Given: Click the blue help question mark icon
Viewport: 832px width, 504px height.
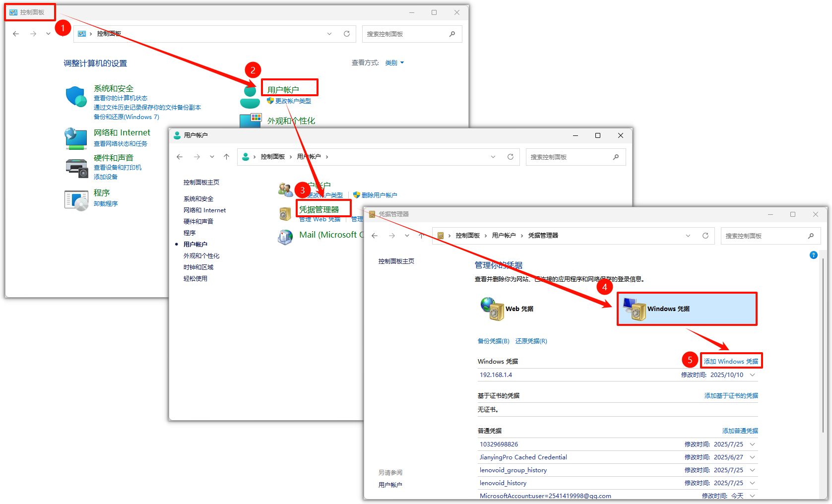Looking at the screenshot, I should point(813,255).
